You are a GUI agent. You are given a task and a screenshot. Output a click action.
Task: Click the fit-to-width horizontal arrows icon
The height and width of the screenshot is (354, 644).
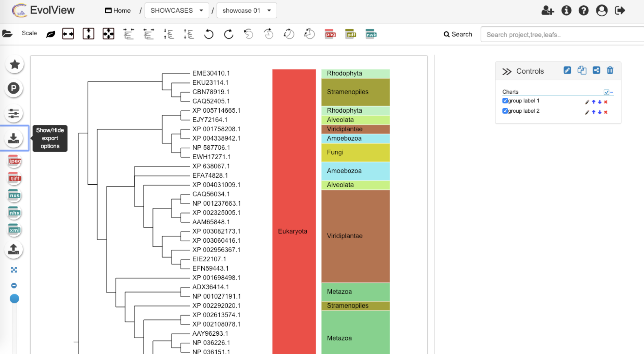68,34
